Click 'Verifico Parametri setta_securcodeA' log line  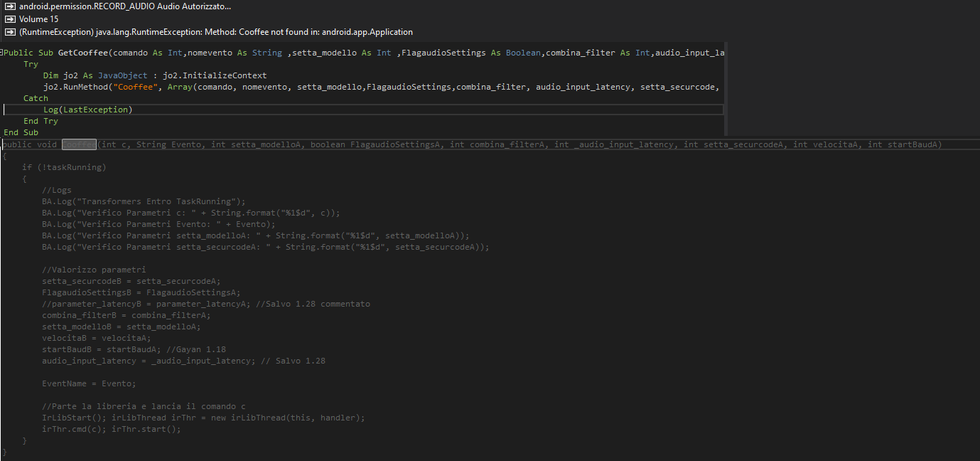pyautogui.click(x=266, y=247)
